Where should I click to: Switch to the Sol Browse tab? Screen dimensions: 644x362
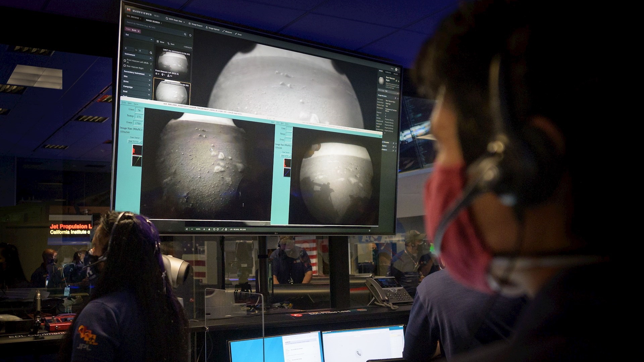click(x=133, y=17)
